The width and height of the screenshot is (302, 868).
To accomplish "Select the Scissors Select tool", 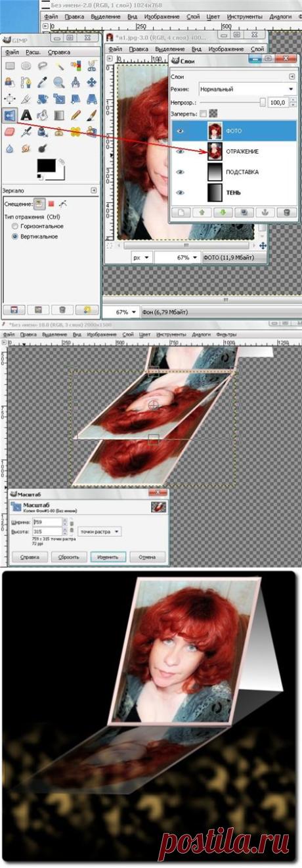I will tap(92, 65).
